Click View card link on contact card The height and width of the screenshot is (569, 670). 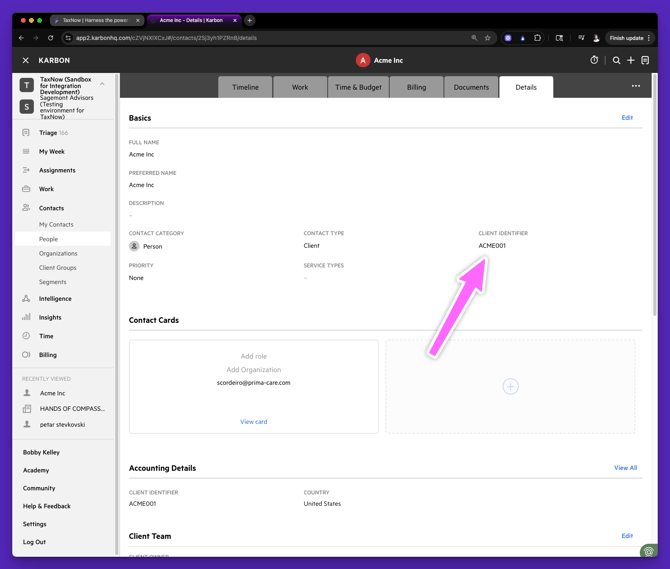click(253, 422)
